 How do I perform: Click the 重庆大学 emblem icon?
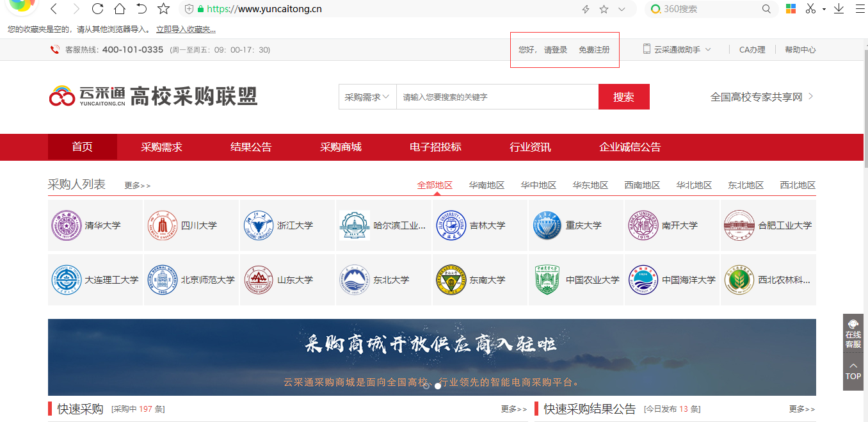pos(547,225)
